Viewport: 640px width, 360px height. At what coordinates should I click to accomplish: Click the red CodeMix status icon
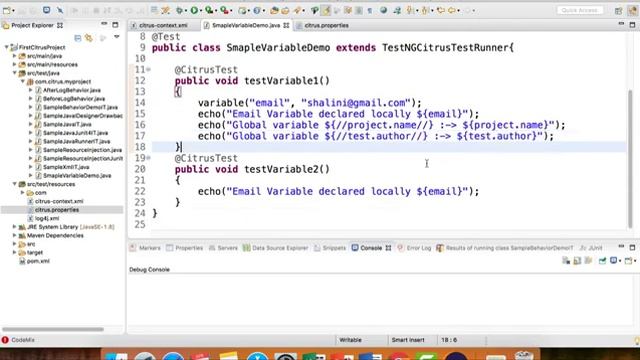(x=5, y=340)
